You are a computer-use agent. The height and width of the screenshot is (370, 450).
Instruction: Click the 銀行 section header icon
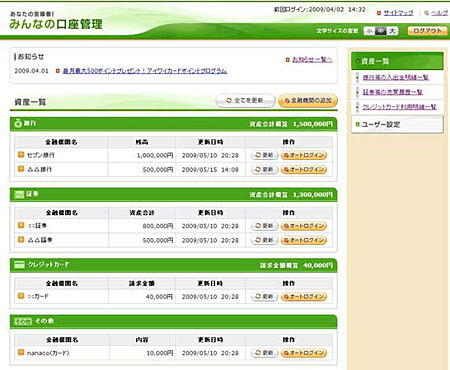pos(18,123)
